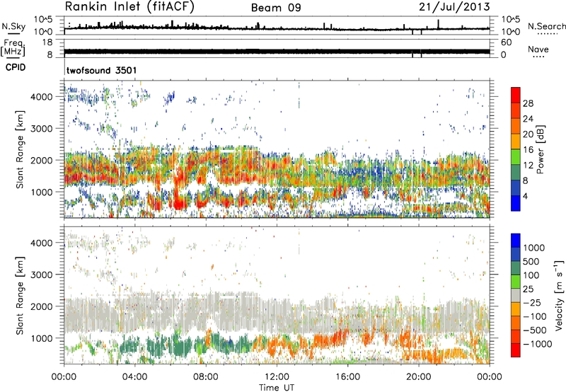Click the "20:00" time tick label
This screenshot has width=566, height=392.
418,377
